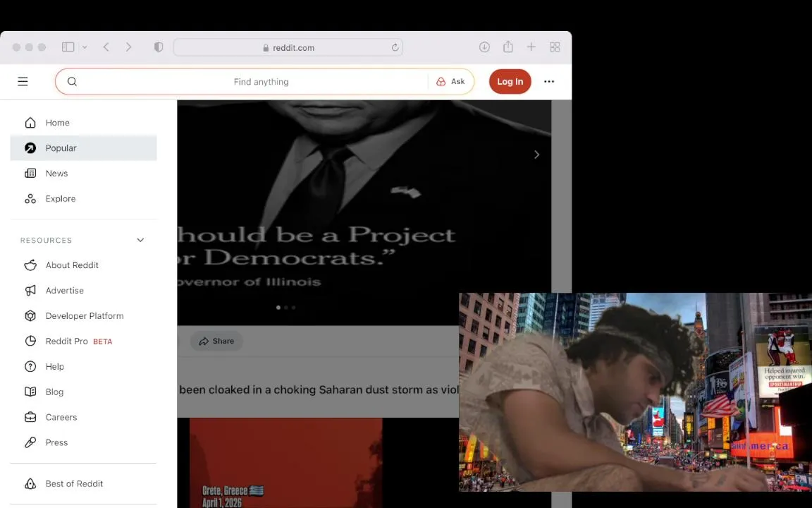The height and width of the screenshot is (508, 812).
Task: Open Developer Platform link
Action: point(83,316)
